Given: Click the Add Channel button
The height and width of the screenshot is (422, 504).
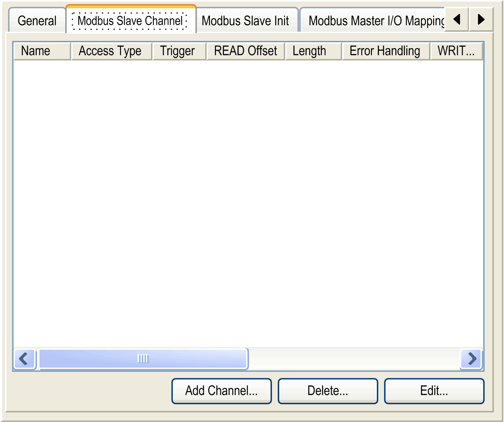Looking at the screenshot, I should (x=222, y=390).
